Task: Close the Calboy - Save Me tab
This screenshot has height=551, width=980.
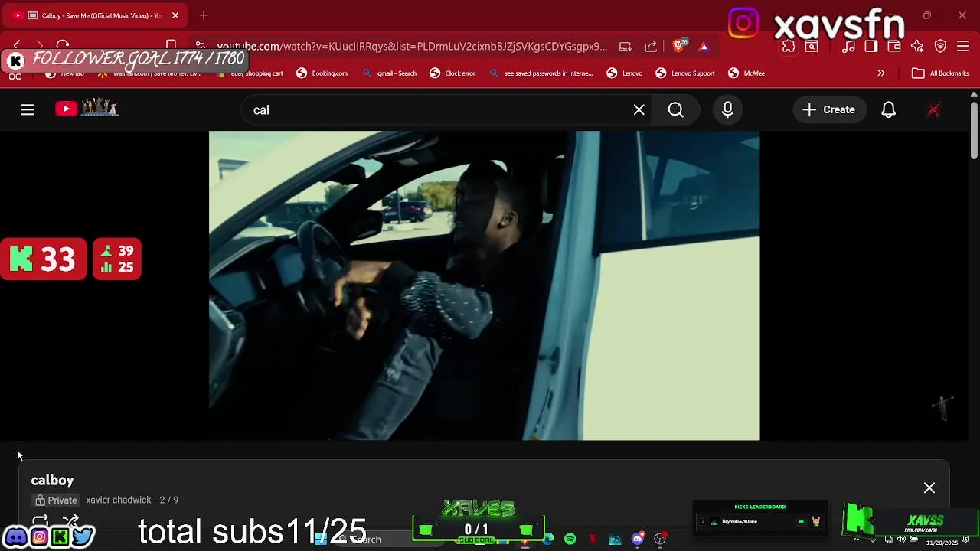Action: (175, 15)
